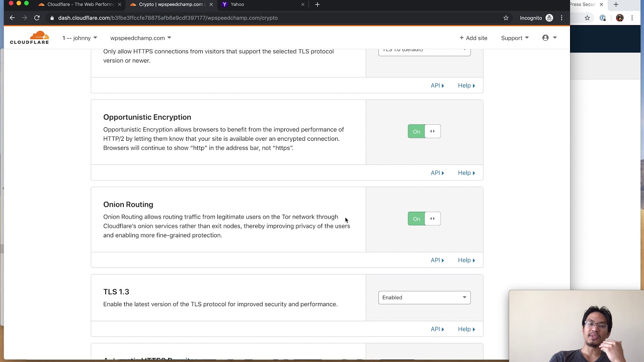Open the 1 -- johnny account dropdown
The image size is (644, 362).
tap(79, 38)
